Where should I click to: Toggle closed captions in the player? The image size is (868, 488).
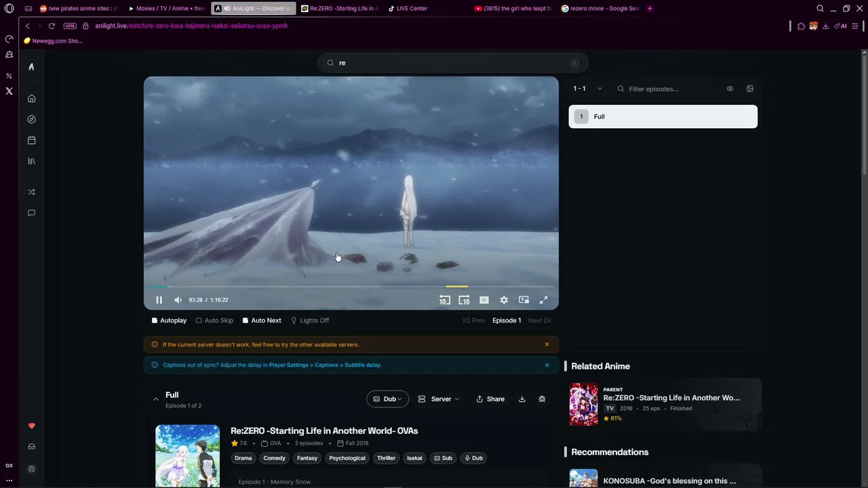(484, 300)
